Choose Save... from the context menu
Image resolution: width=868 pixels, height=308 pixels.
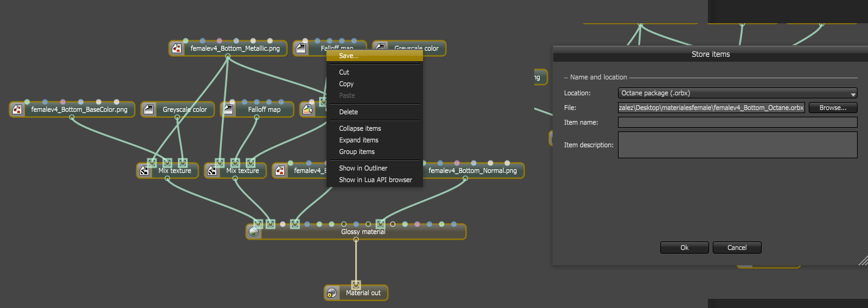click(374, 56)
